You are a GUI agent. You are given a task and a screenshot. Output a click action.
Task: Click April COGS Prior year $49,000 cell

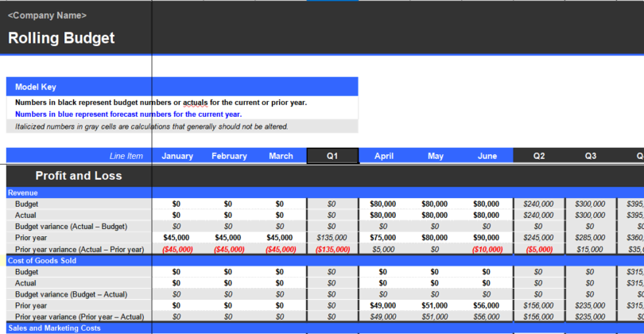click(x=384, y=305)
